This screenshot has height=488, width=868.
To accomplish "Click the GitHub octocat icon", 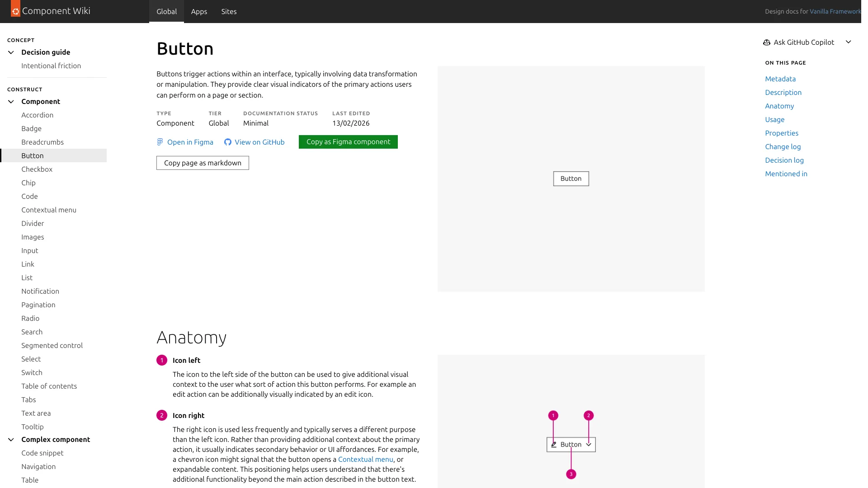I will coord(228,142).
